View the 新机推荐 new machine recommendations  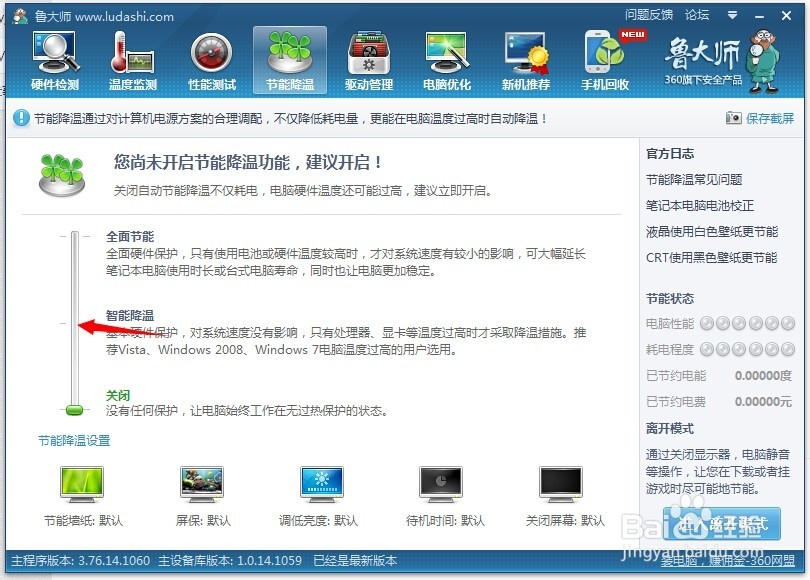(x=524, y=58)
